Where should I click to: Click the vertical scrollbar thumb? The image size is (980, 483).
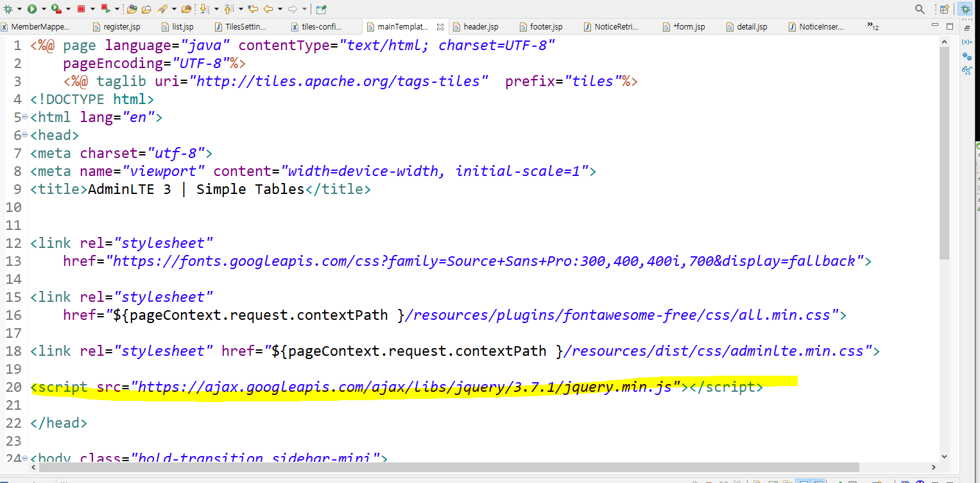[x=944, y=153]
